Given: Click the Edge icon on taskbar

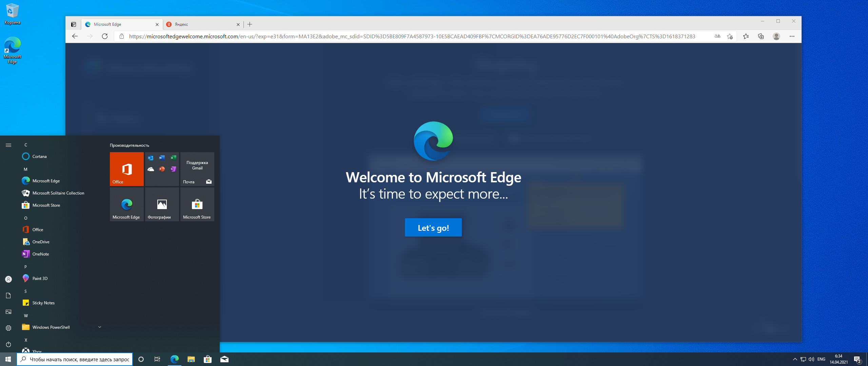Looking at the screenshot, I should click(x=174, y=359).
